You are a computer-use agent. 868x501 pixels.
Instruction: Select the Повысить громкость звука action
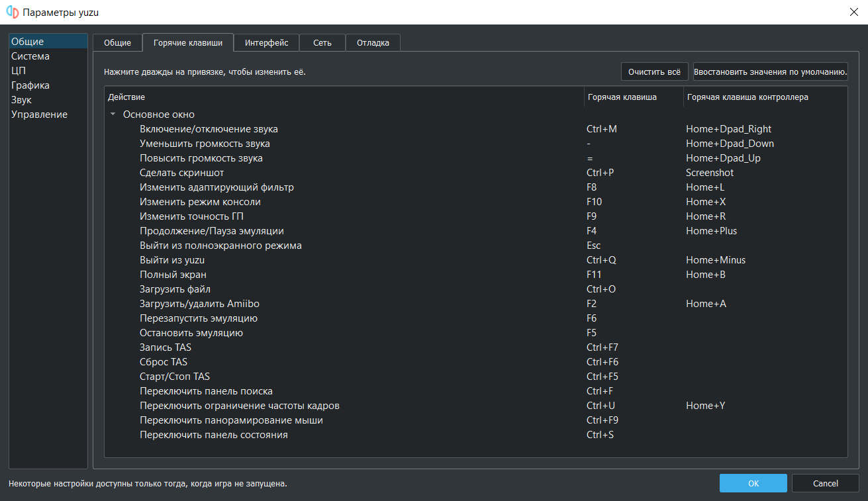point(201,158)
